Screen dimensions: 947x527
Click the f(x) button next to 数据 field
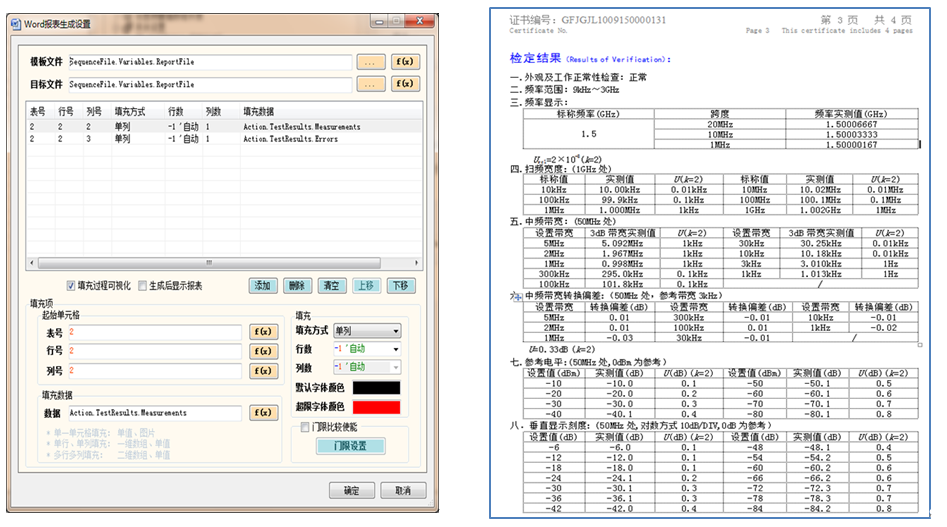(263, 413)
